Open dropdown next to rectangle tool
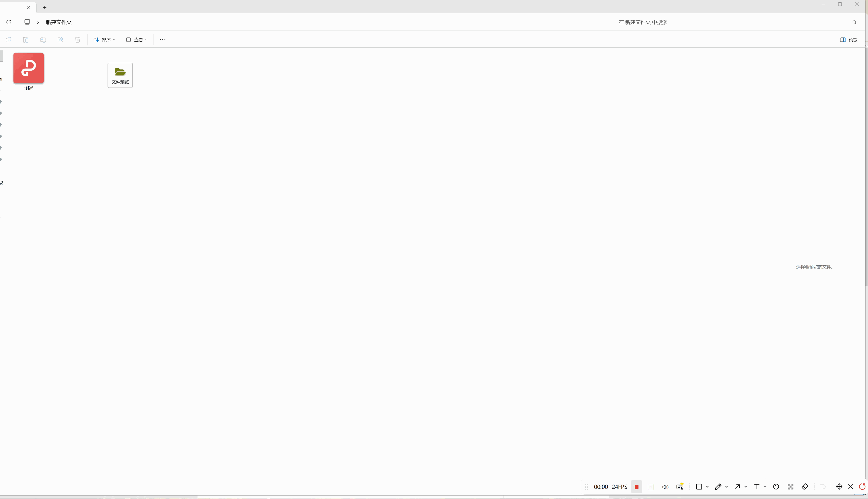This screenshot has width=868, height=499. coord(707,487)
